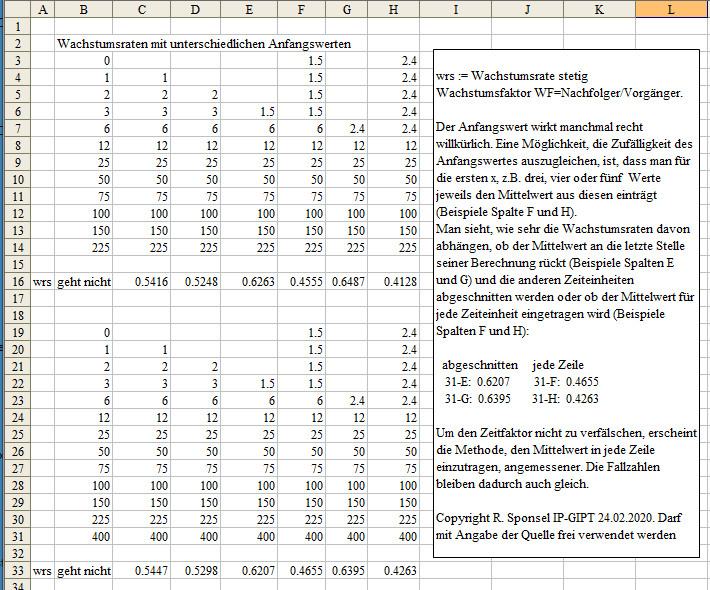Click the 'Copyright R. Sponsel IP-GIPT 24.02.2020' line

(559, 518)
